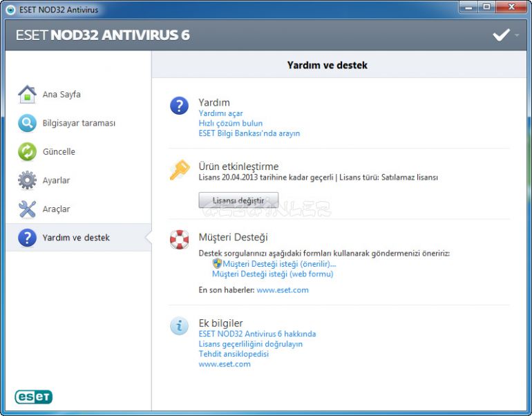
Task: Open dropdown arrow next to status checkmark
Action: point(517,35)
